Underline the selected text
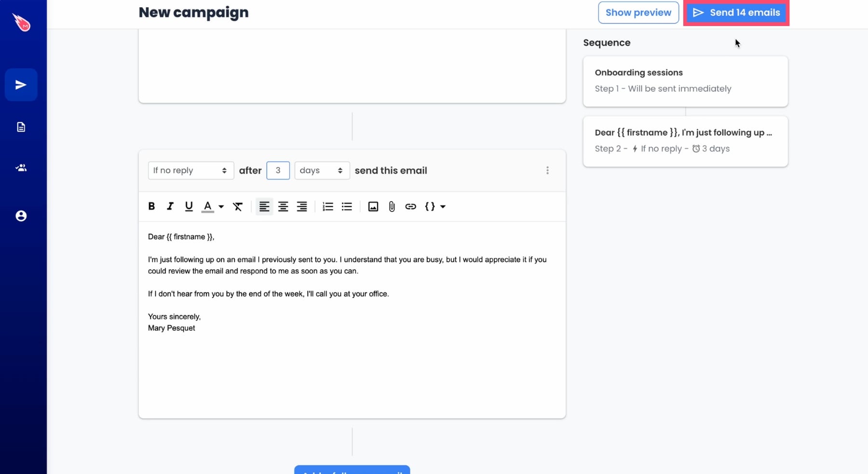This screenshot has height=474, width=868. pyautogui.click(x=189, y=206)
